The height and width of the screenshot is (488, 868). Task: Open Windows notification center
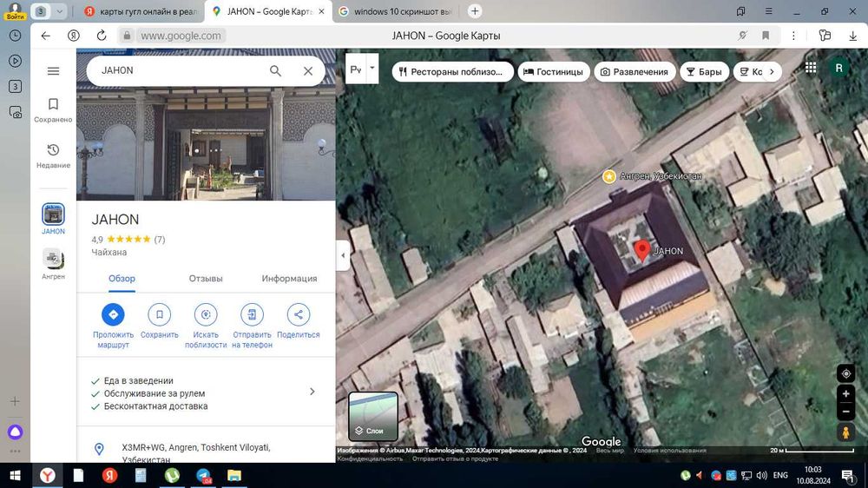(x=848, y=475)
